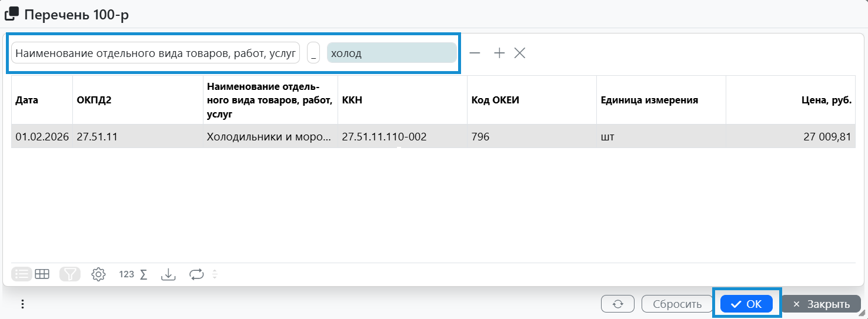Open the filter field name dropdown
The image size is (868, 319).
(x=155, y=53)
